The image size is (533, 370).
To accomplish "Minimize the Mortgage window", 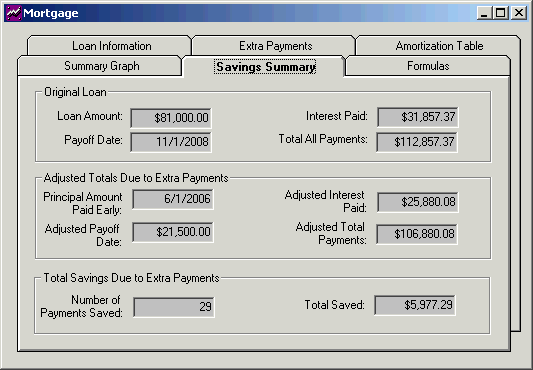I will coord(484,13).
